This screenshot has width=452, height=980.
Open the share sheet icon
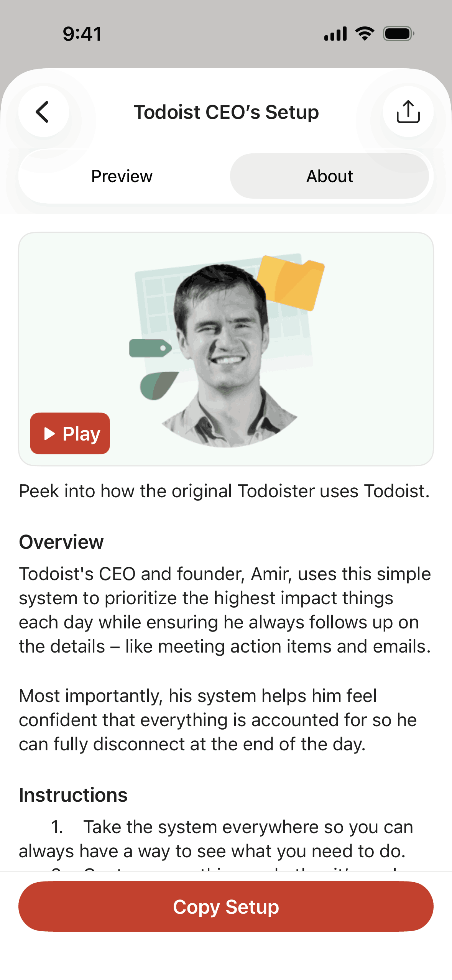coord(408,112)
